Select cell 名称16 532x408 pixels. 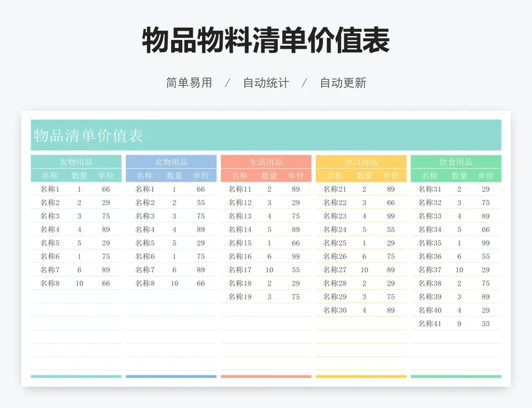click(x=240, y=256)
